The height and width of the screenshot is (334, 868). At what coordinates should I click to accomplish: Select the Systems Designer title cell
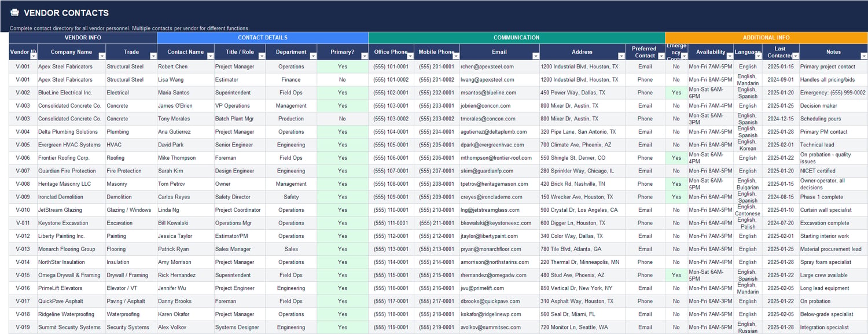pos(240,327)
